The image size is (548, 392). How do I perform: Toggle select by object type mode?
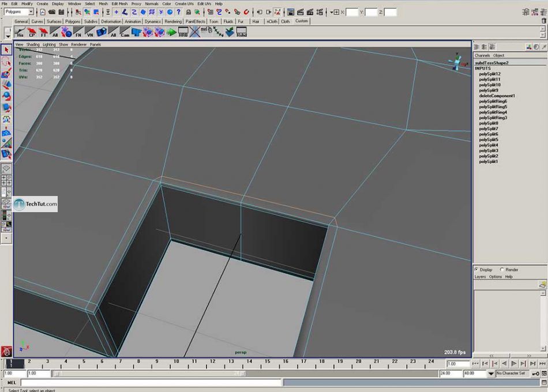(87, 12)
